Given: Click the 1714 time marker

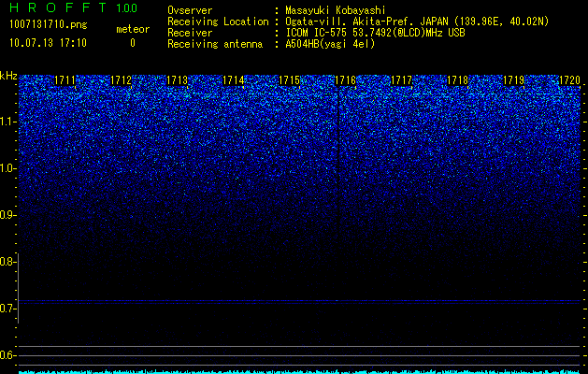Looking at the screenshot, I should 234,80.
